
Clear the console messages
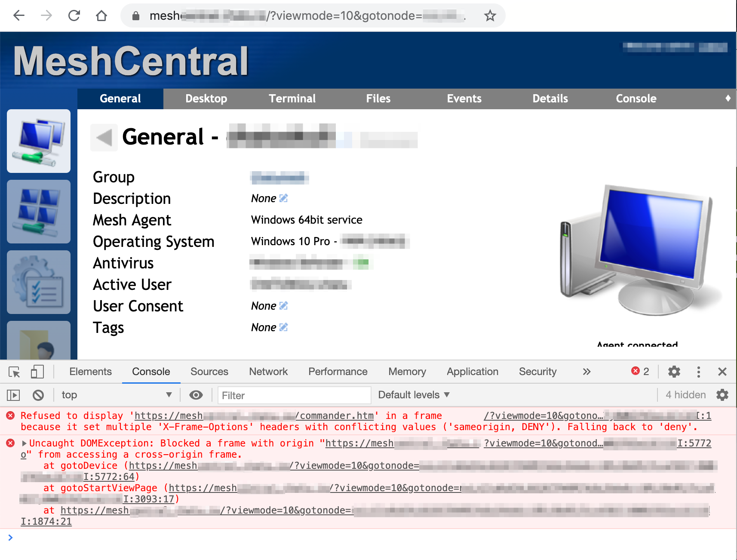click(39, 394)
